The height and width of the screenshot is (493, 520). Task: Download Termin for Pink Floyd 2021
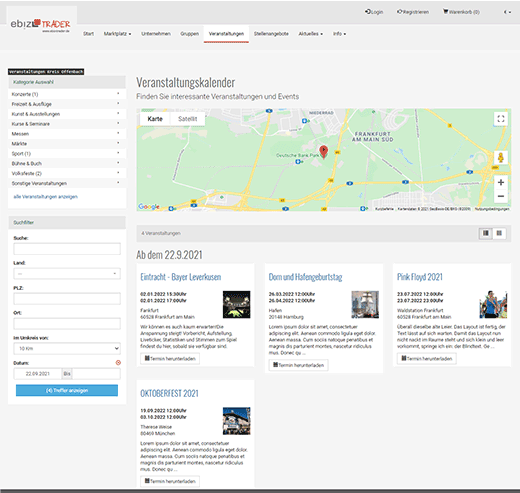coord(427,359)
